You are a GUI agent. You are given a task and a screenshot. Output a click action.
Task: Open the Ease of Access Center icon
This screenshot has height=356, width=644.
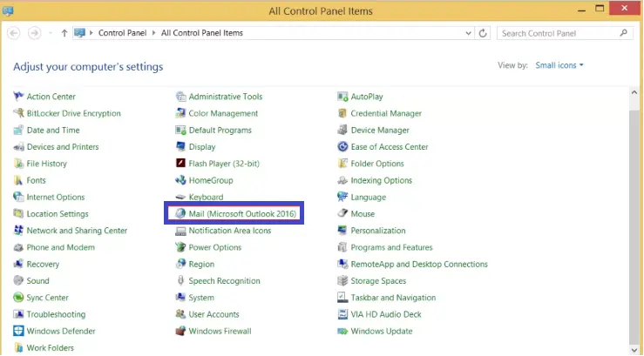tap(342, 146)
